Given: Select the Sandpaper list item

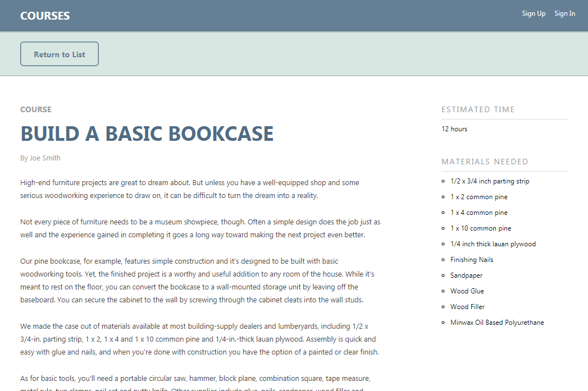Looking at the screenshot, I should 467,275.
